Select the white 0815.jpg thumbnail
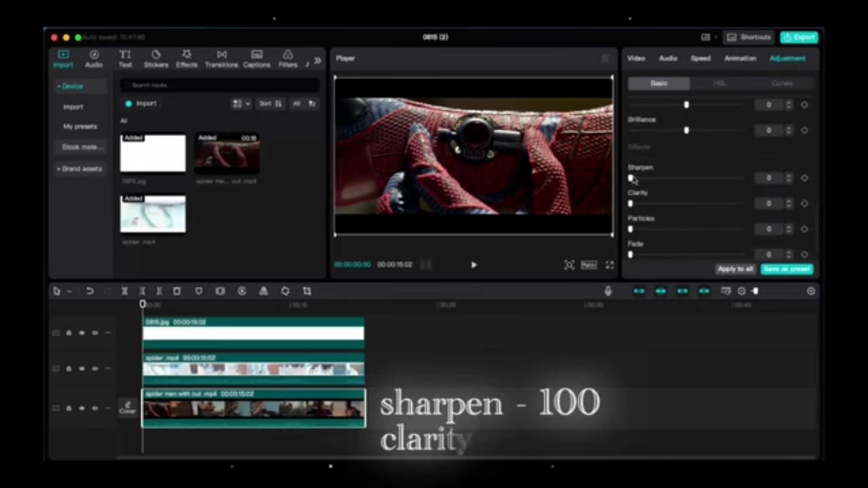The width and height of the screenshot is (868, 488). point(153,153)
